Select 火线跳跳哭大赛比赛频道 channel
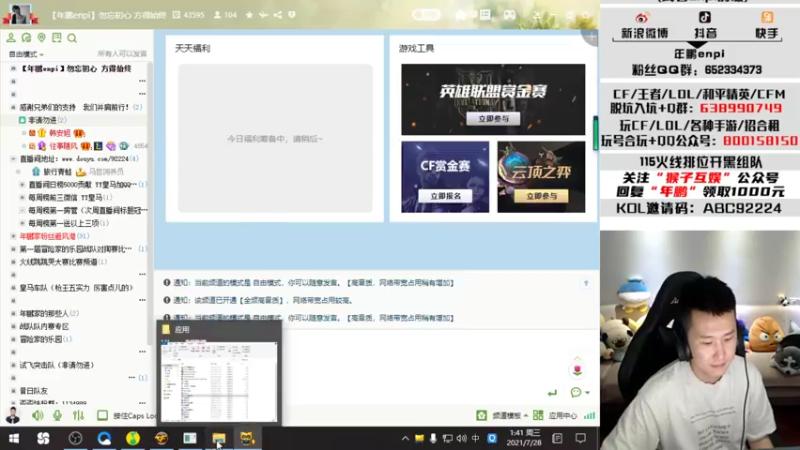 (58, 262)
